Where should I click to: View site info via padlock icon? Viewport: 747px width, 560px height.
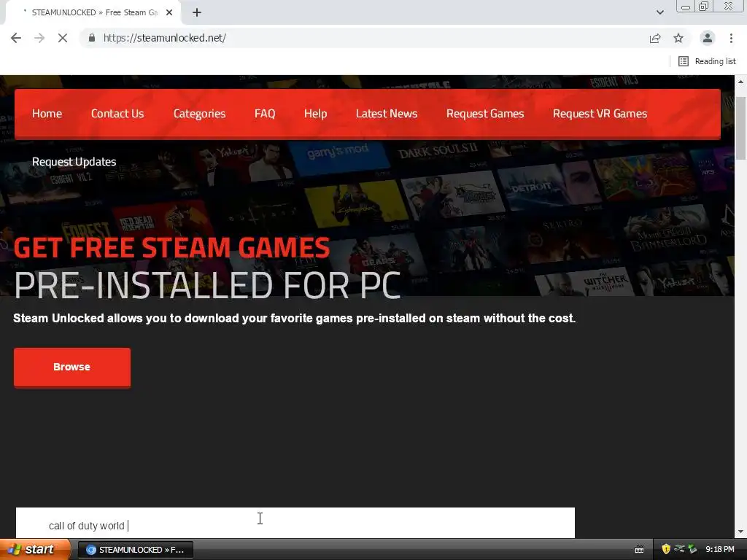[x=92, y=38]
